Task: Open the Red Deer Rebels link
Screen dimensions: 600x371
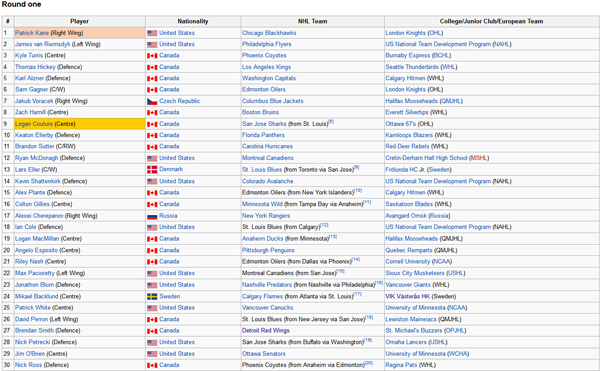Action: 407,146
